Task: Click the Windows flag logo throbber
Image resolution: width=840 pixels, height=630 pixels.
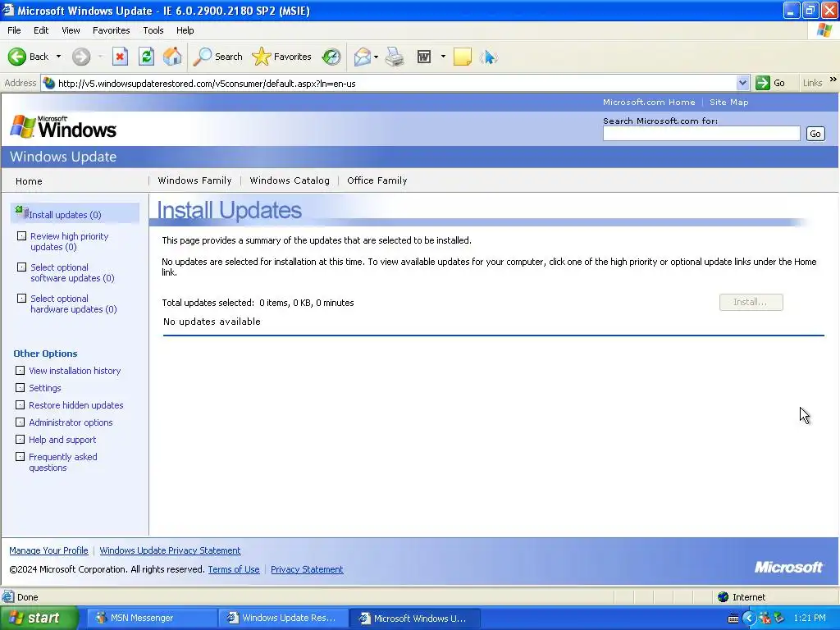Action: point(824,30)
